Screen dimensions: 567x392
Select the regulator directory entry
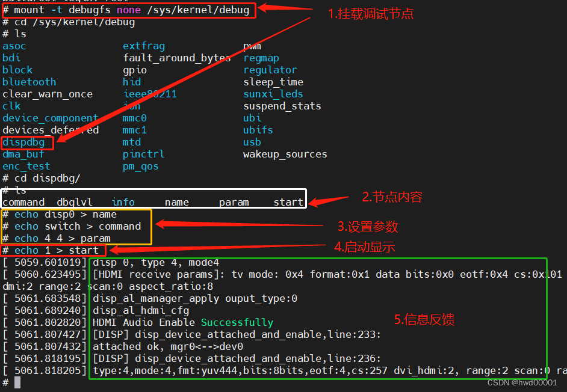click(x=270, y=70)
